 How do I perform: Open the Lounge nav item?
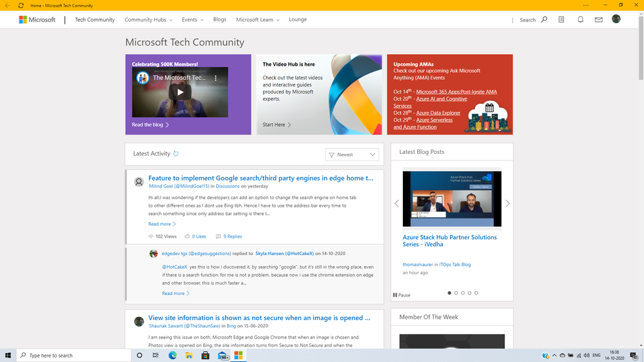click(x=298, y=19)
